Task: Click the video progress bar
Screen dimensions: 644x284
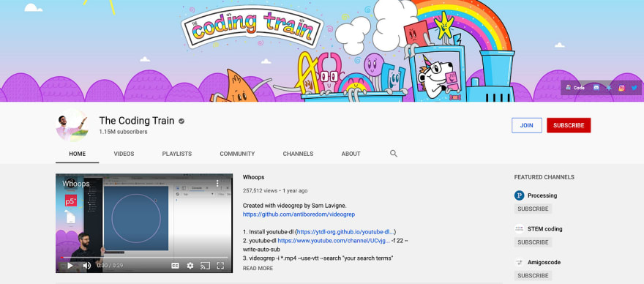Action: [144, 258]
